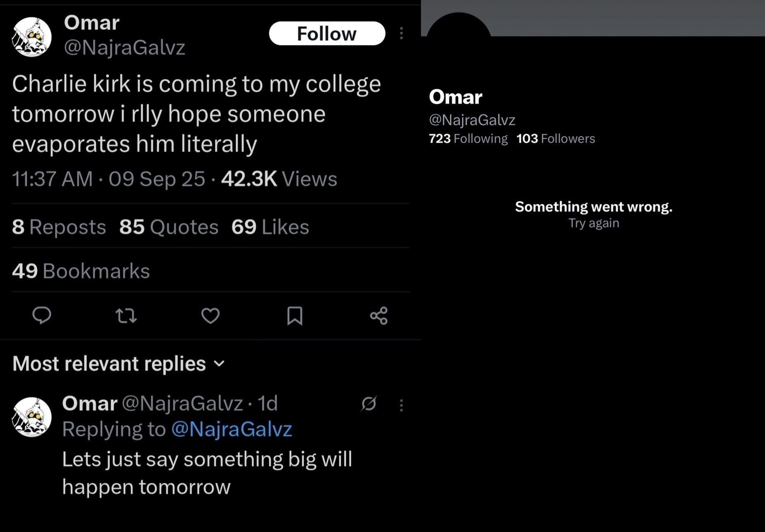Open the main tweet's three-dot menu

click(x=401, y=33)
